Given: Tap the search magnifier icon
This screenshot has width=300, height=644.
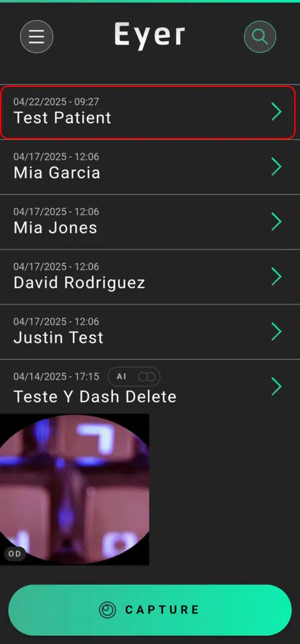Looking at the screenshot, I should 260,36.
